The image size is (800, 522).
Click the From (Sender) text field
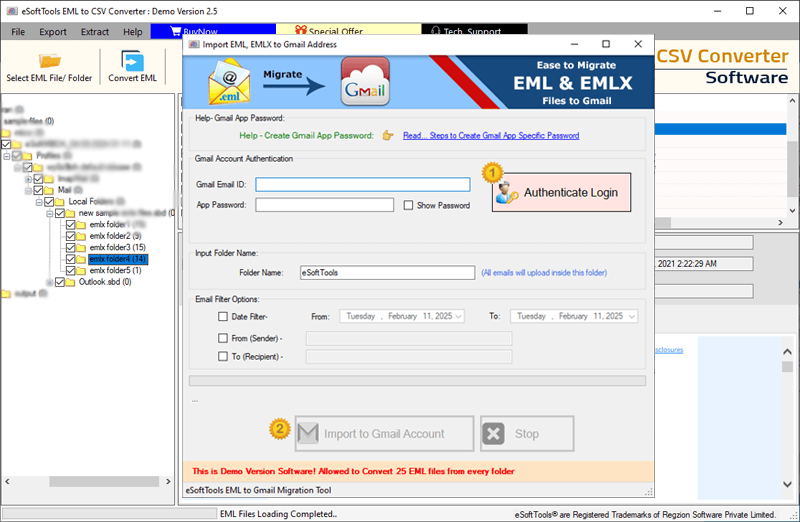[409, 338]
